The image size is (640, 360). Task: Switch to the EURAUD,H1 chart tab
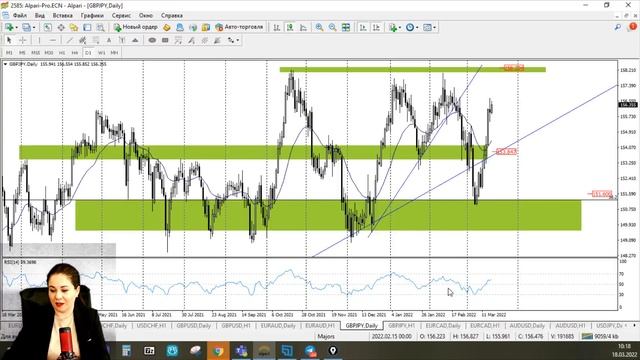(320, 326)
